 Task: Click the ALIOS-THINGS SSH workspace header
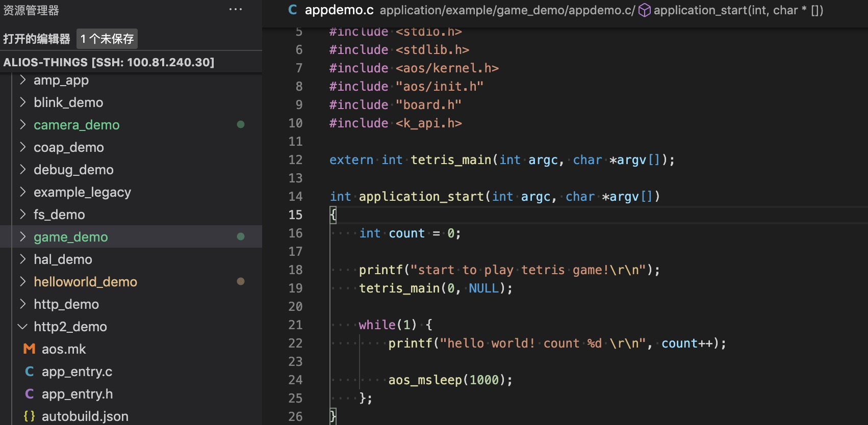click(x=109, y=62)
